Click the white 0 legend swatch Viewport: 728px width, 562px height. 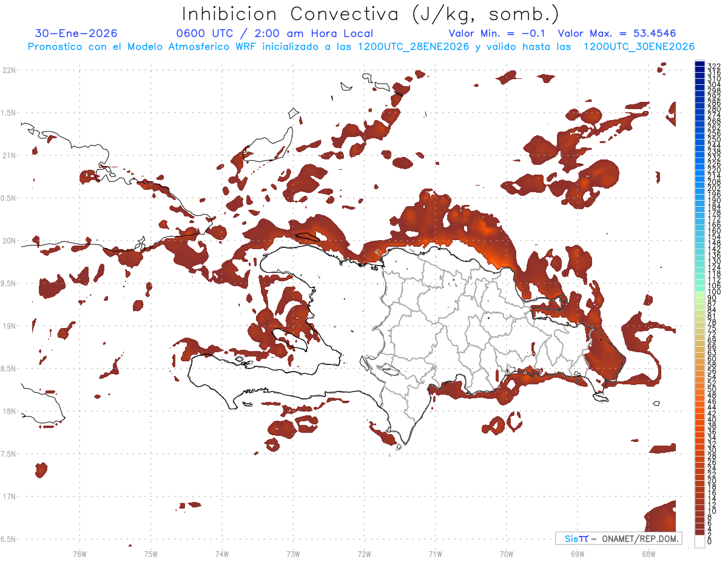click(699, 541)
